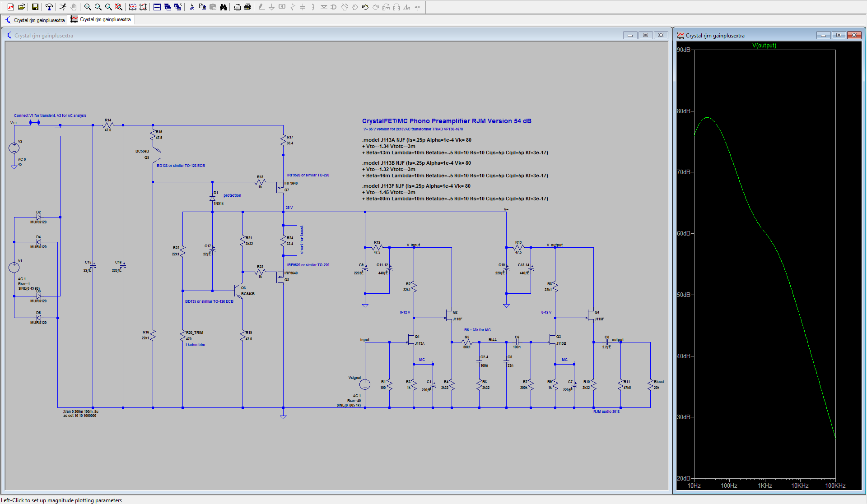Open a file using the folder icon
The image size is (867, 504).
coord(21,7)
